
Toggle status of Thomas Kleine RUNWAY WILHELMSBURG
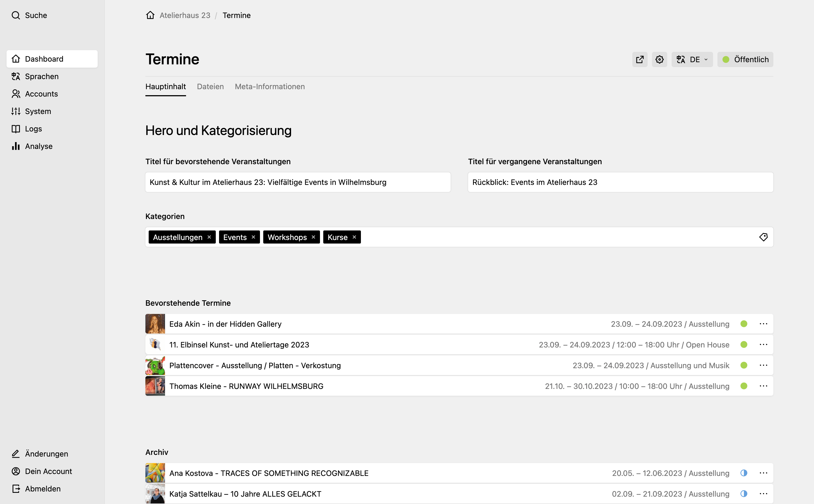tap(744, 386)
